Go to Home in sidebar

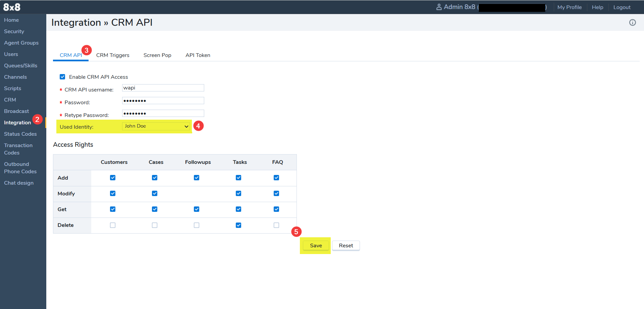[x=11, y=20]
